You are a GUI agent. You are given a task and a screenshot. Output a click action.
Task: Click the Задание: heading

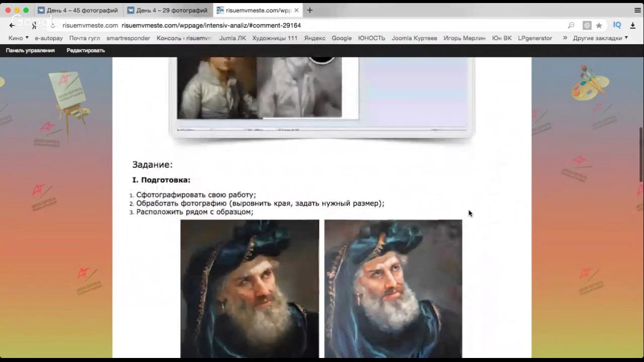(x=152, y=164)
